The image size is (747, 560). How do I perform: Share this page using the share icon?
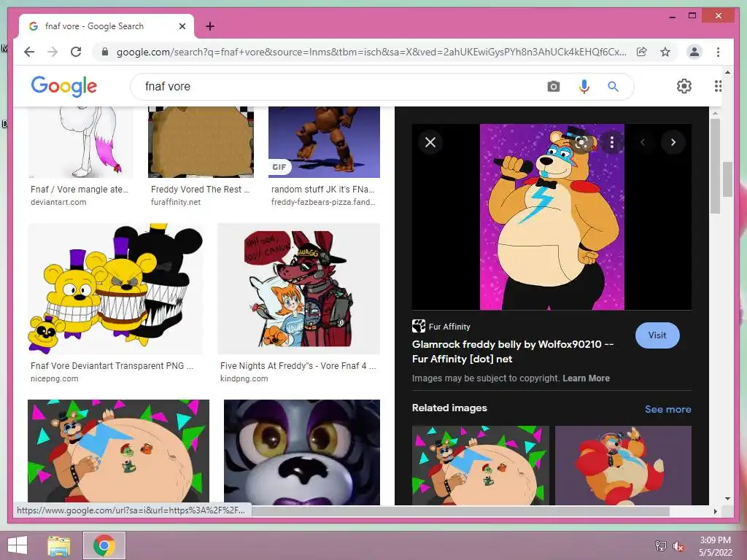pos(642,52)
